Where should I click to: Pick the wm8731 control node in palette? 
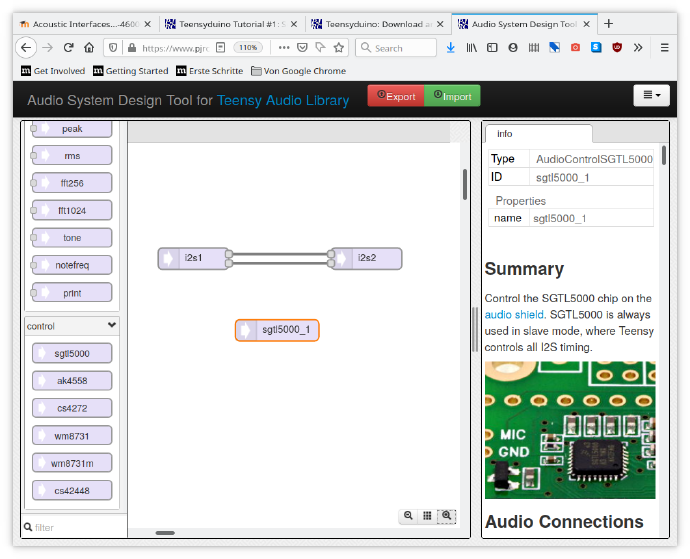tap(72, 435)
